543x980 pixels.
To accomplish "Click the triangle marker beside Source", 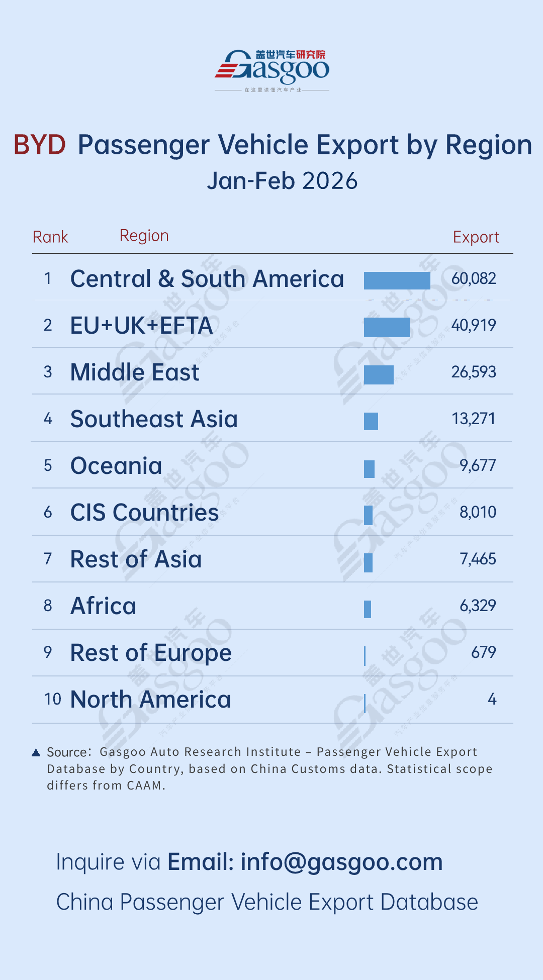I will [36, 752].
